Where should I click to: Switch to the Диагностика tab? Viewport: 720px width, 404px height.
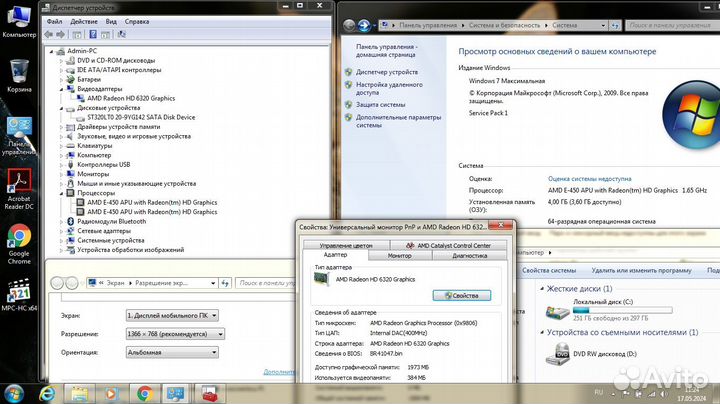coord(469,256)
